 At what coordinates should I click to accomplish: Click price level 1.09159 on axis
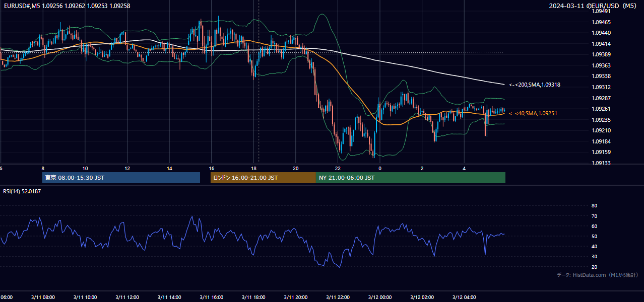(x=601, y=152)
